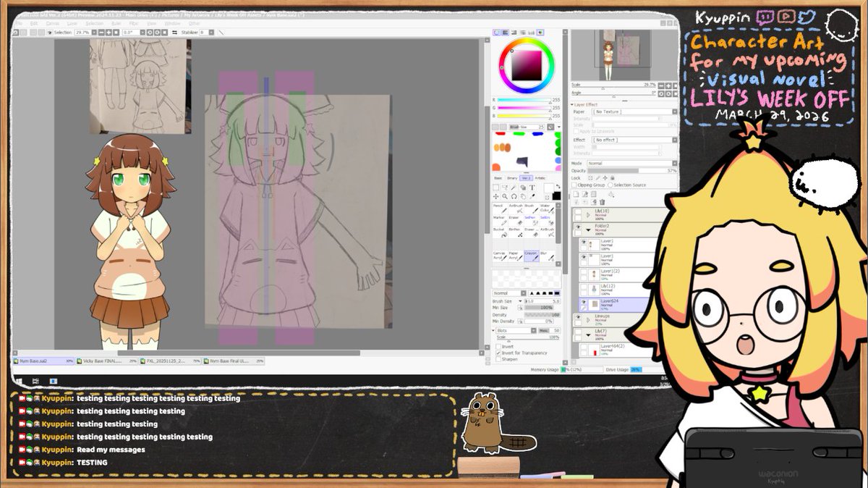
Task: Create a new normal layer
Action: pos(576,194)
